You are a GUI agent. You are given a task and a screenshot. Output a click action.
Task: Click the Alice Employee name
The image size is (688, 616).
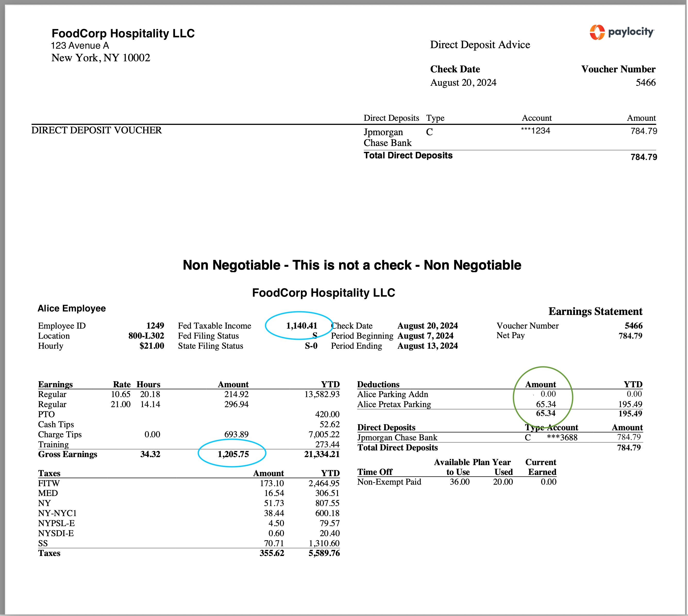point(71,308)
